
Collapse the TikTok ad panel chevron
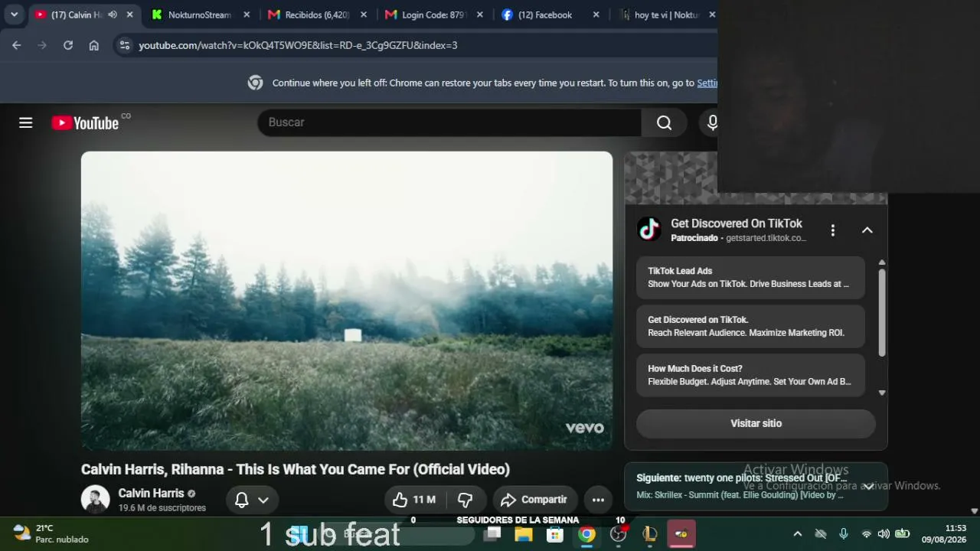coord(867,230)
